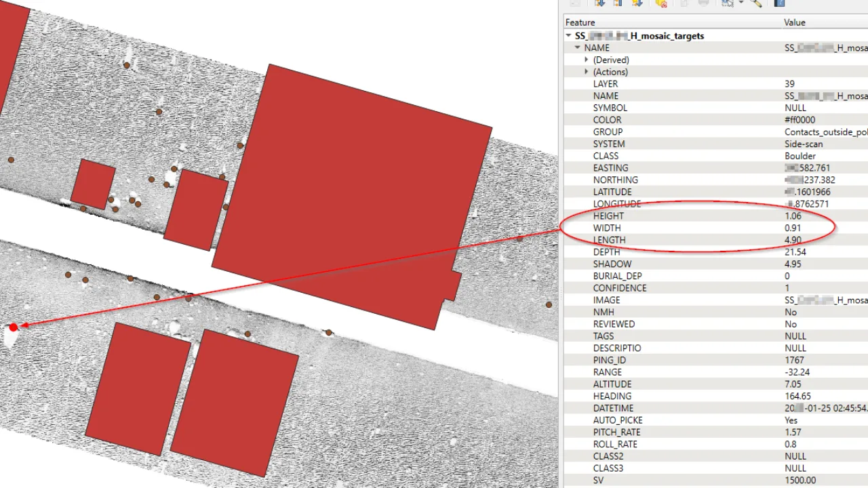Open the Help icon in results toolbar
The image size is (868, 488).
click(x=779, y=3)
